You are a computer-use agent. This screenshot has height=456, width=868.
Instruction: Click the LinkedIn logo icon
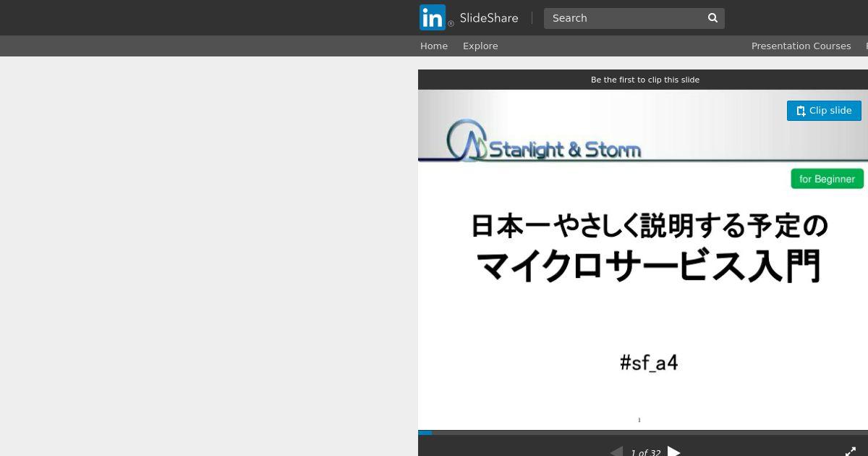[x=433, y=18]
